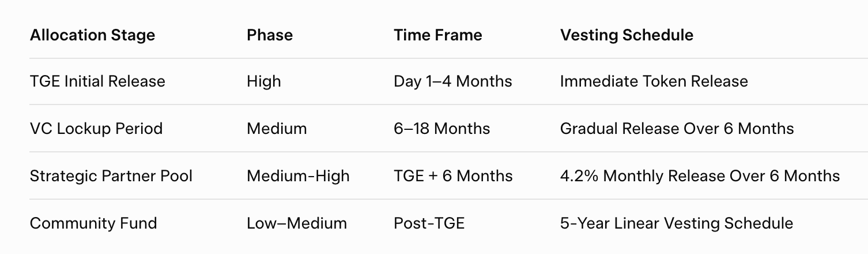This screenshot has height=254, width=868.
Task: Click the Low–Medium phase cell
Action: [x=297, y=223]
